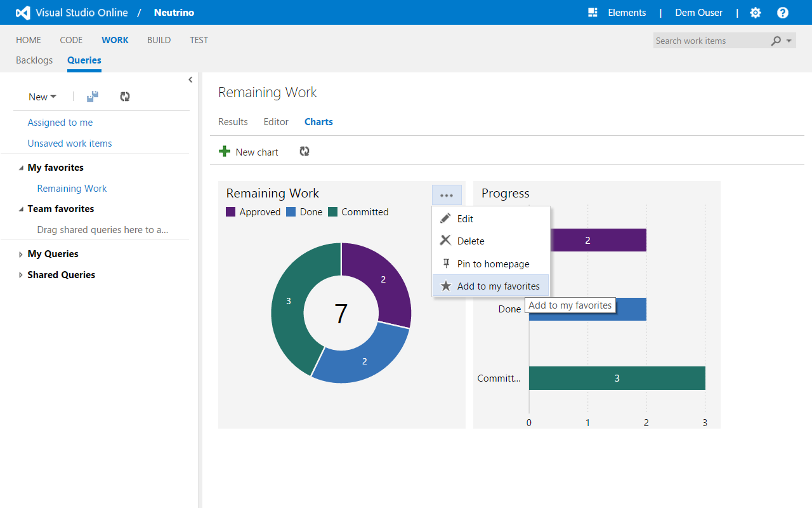The width and height of the screenshot is (812, 508).
Task: Click the help question mark icon
Action: click(x=783, y=13)
